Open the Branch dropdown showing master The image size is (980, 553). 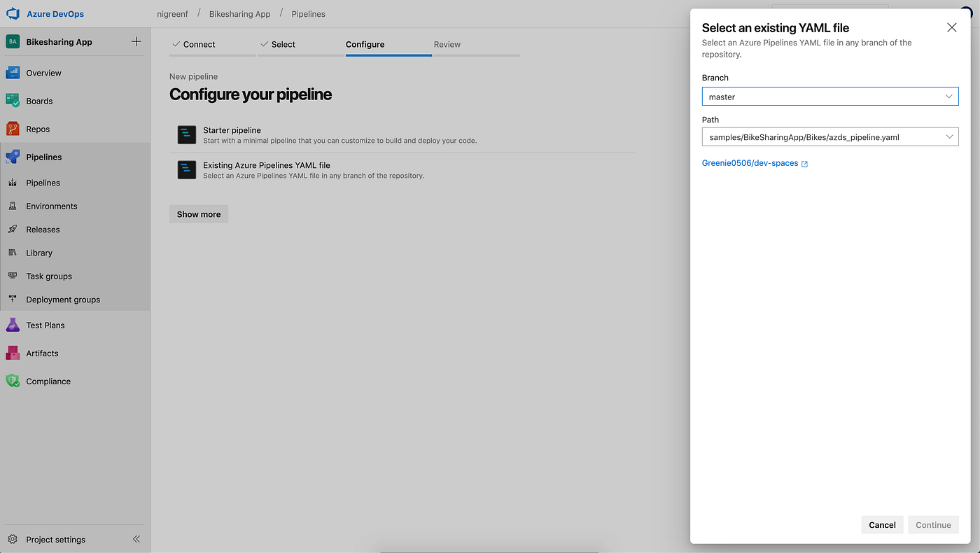tap(829, 96)
